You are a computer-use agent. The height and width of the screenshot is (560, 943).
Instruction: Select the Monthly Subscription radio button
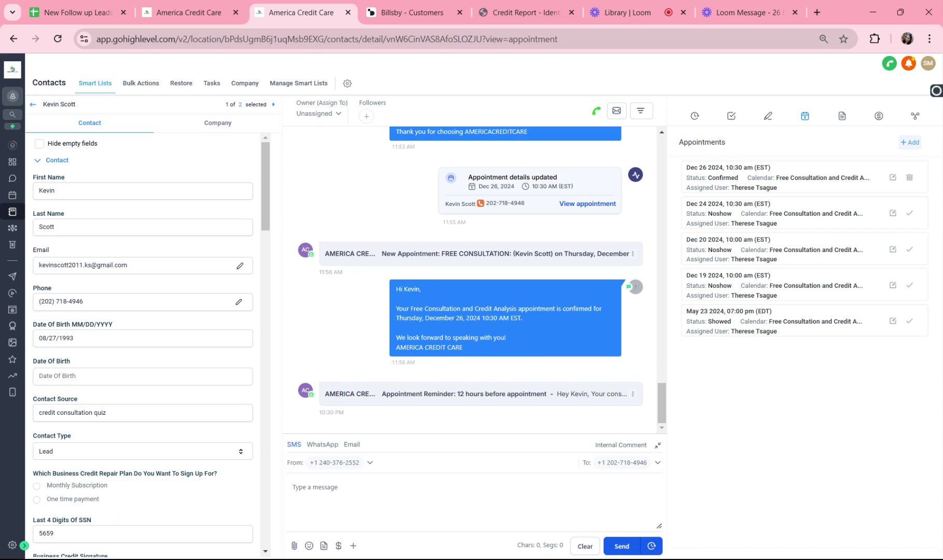coord(37,486)
